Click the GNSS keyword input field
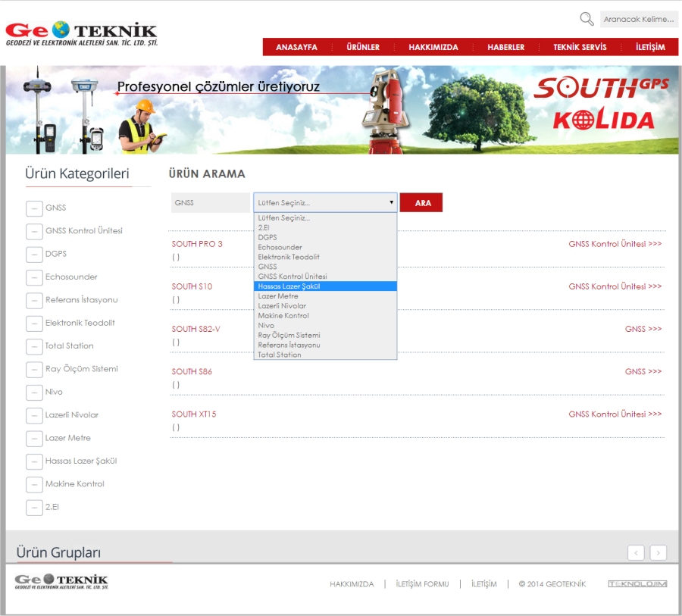The image size is (682, 616). click(x=211, y=203)
